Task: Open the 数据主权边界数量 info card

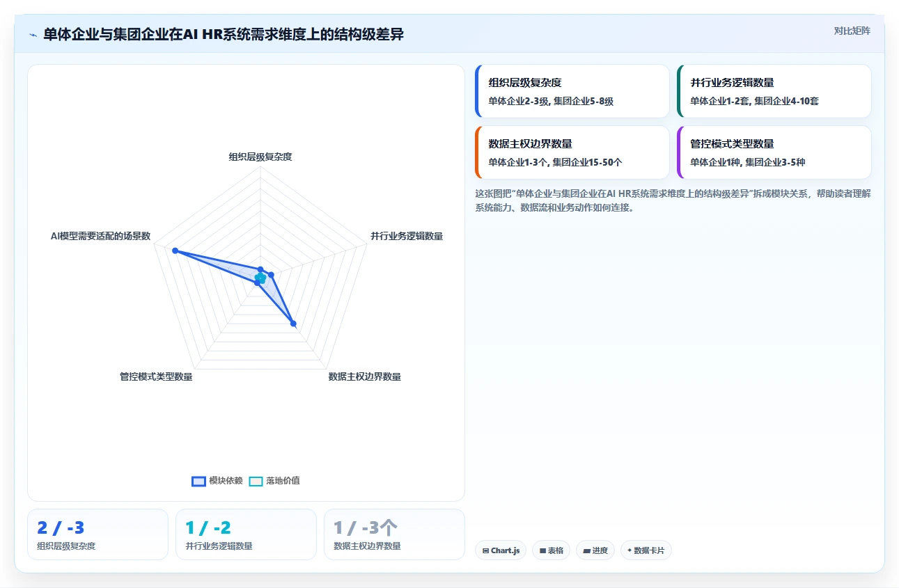Action: click(572, 152)
